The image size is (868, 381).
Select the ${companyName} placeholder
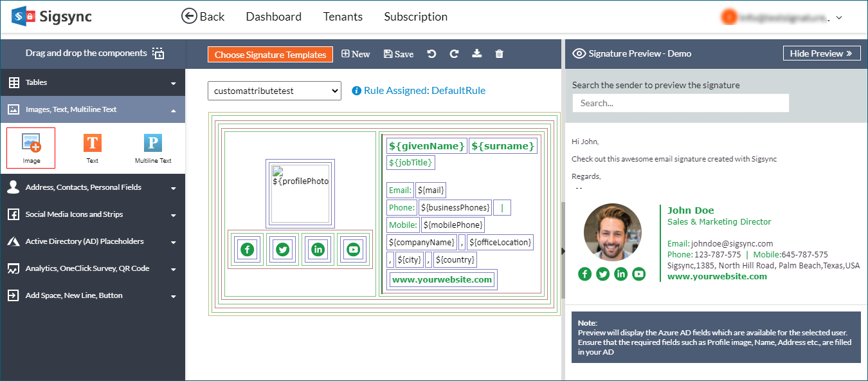click(x=422, y=242)
